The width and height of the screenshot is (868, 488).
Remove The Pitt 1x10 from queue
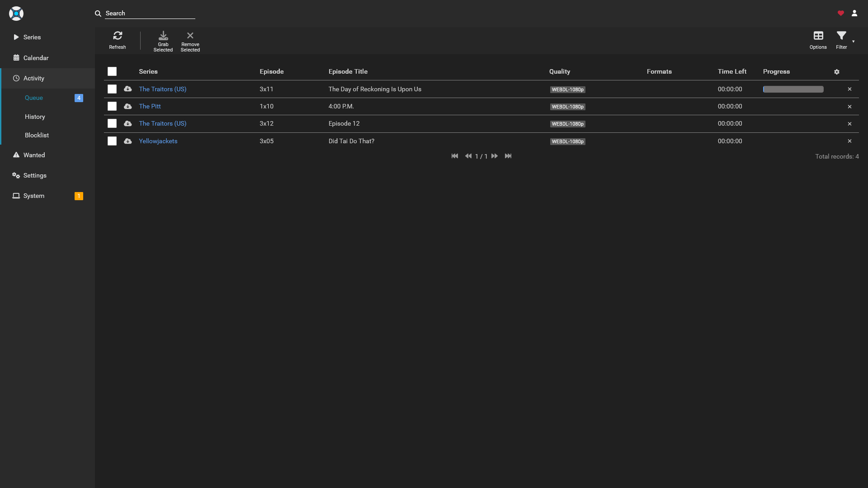click(x=849, y=107)
